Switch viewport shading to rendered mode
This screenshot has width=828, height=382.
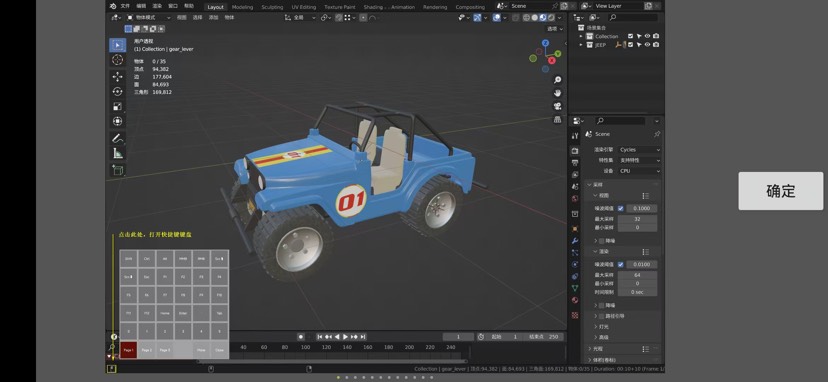(x=551, y=17)
